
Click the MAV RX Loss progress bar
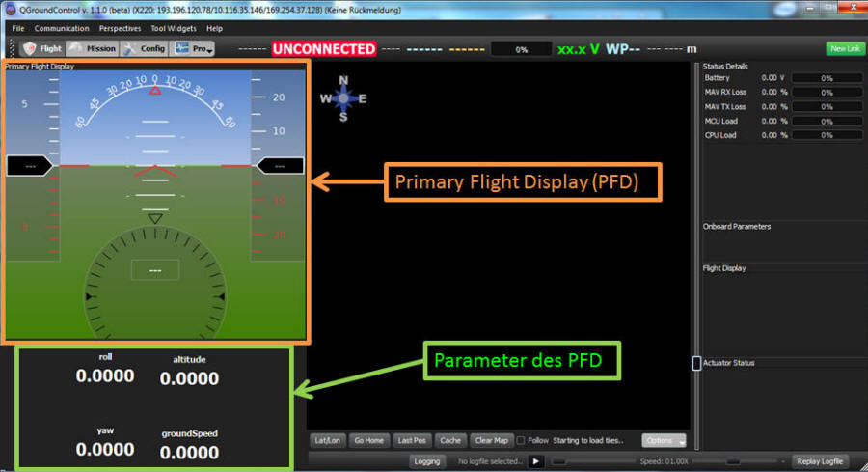pyautogui.click(x=827, y=92)
